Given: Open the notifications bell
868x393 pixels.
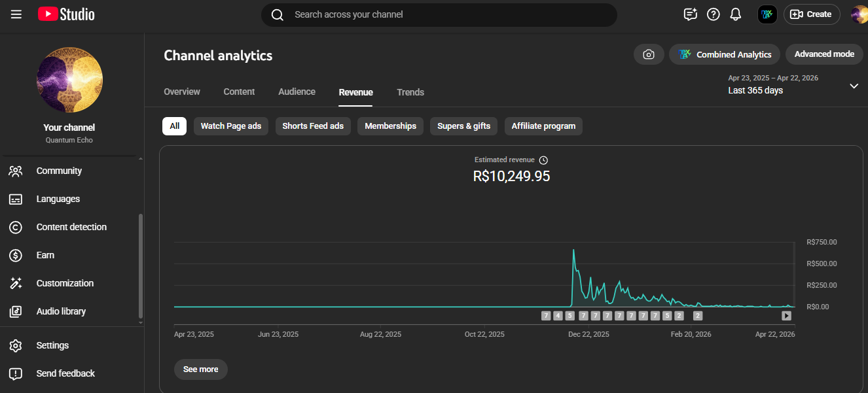Looking at the screenshot, I should click(x=736, y=14).
